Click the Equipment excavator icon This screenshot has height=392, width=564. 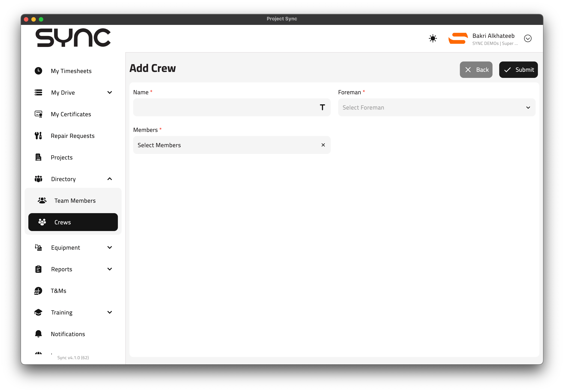pos(38,247)
